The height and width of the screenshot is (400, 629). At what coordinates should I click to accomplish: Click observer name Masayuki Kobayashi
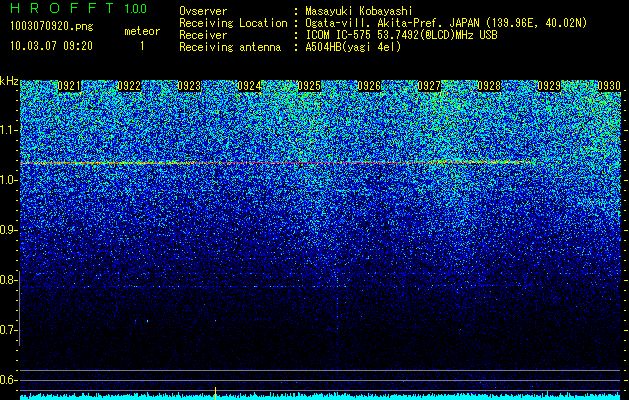pyautogui.click(x=359, y=11)
